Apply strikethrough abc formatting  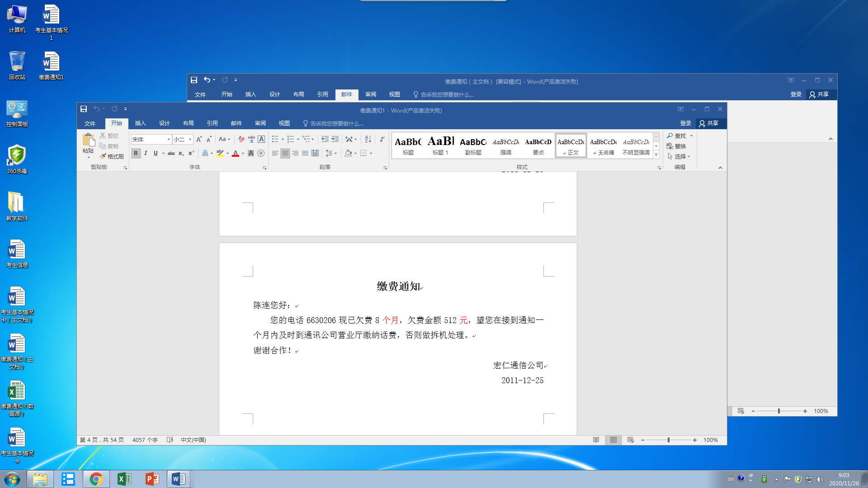(x=171, y=153)
